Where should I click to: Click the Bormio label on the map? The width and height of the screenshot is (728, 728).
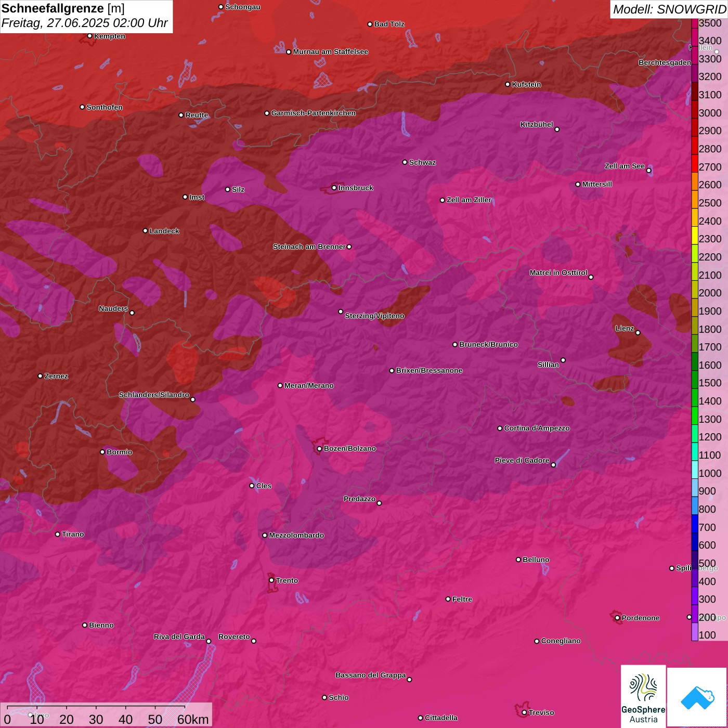click(119, 452)
